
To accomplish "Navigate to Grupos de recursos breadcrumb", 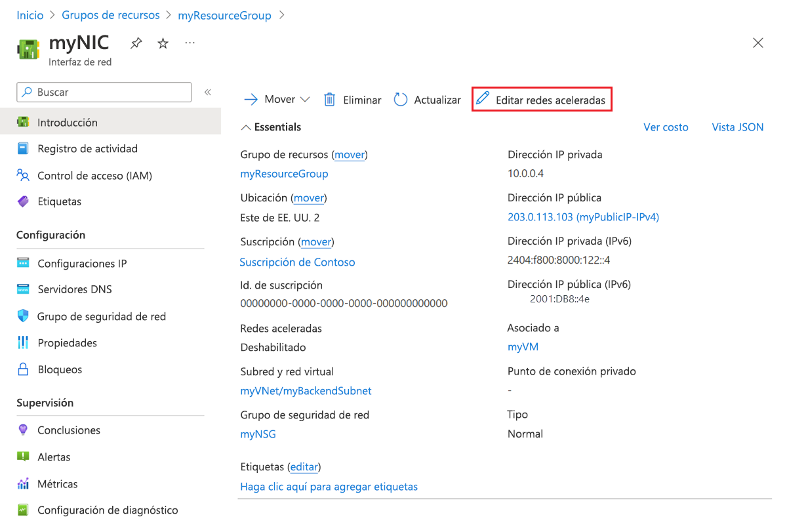I will coord(110,15).
